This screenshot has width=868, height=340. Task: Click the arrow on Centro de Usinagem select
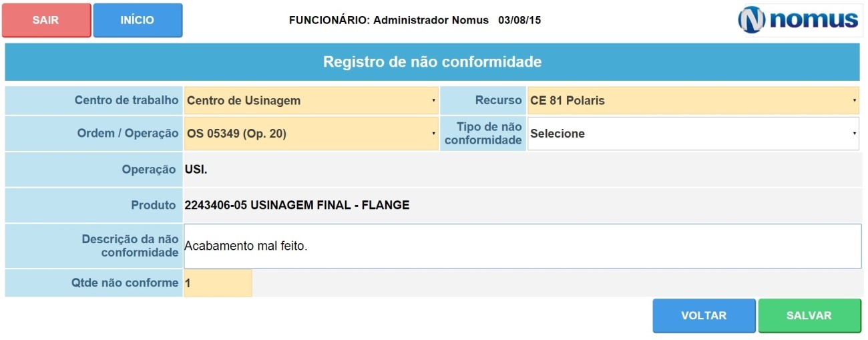[x=433, y=101]
